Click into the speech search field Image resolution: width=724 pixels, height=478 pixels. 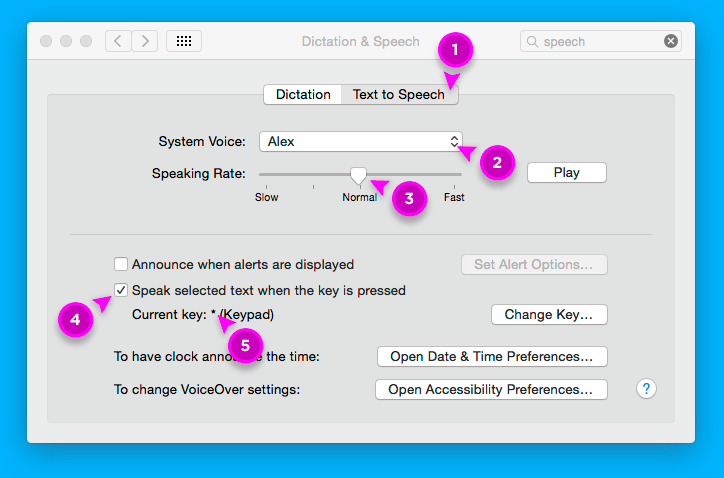pos(600,42)
